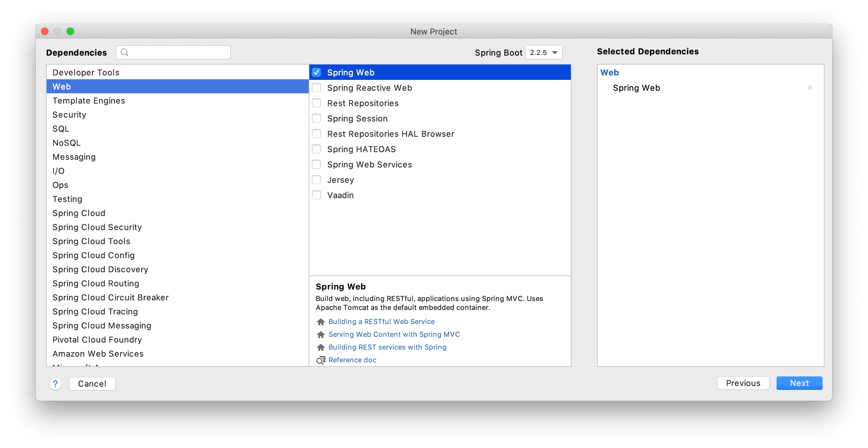
Task: Click house icon beside Building REST services link
Action: pyautogui.click(x=321, y=347)
